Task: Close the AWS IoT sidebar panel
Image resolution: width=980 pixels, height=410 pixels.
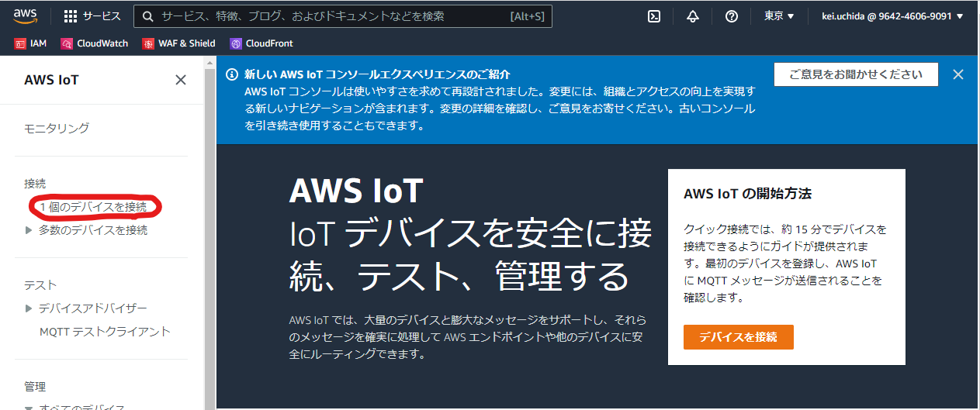Action: (181, 80)
